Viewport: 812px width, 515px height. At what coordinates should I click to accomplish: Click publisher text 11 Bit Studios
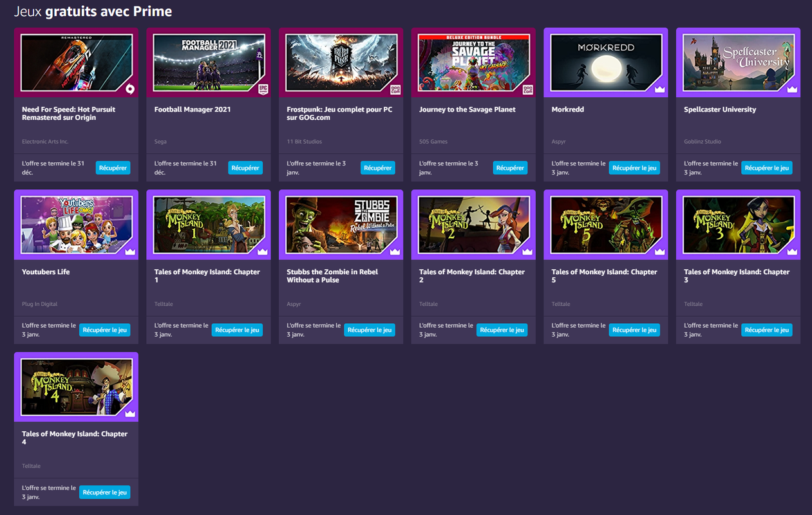click(305, 142)
